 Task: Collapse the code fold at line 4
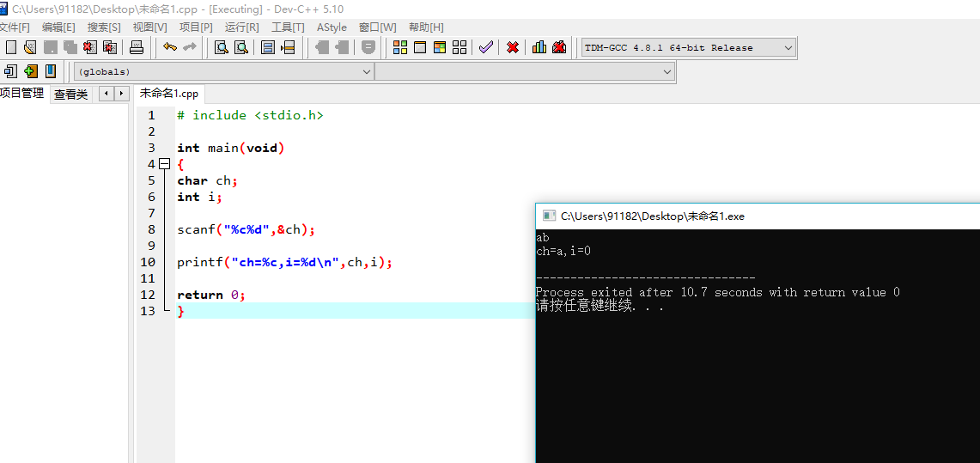(164, 164)
